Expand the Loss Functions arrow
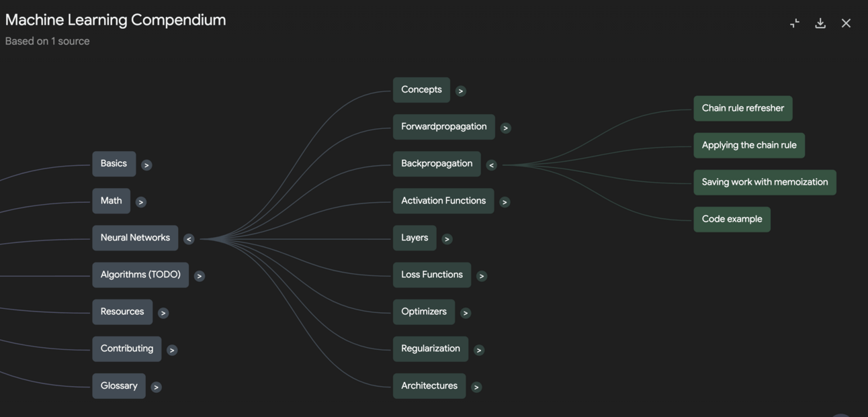The height and width of the screenshot is (417, 868). (481, 276)
